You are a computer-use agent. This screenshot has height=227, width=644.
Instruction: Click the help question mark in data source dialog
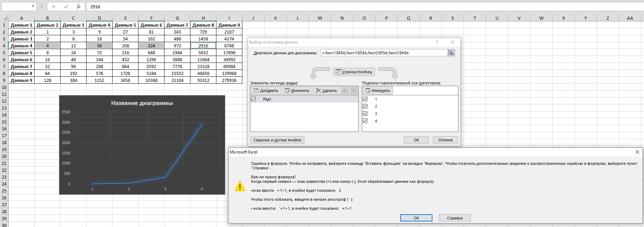coord(437,42)
